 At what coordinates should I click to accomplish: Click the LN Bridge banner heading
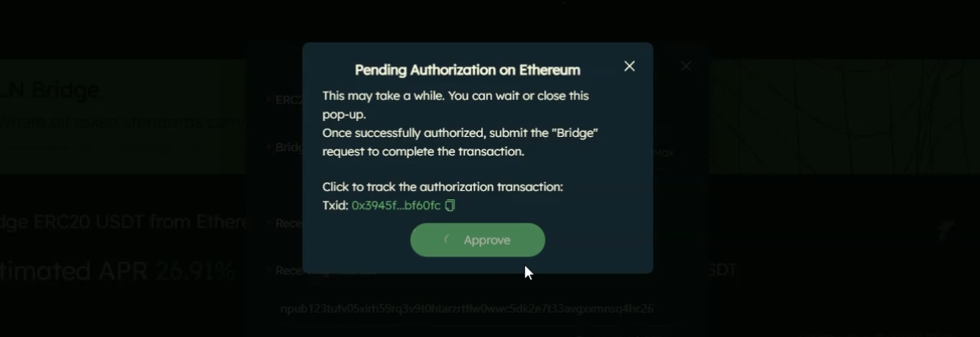[x=50, y=90]
